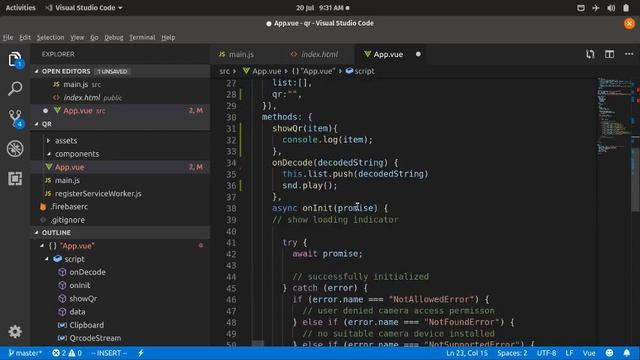Click the screen icon in system tray
This screenshot has width=640, height=360.
[x=580, y=8]
